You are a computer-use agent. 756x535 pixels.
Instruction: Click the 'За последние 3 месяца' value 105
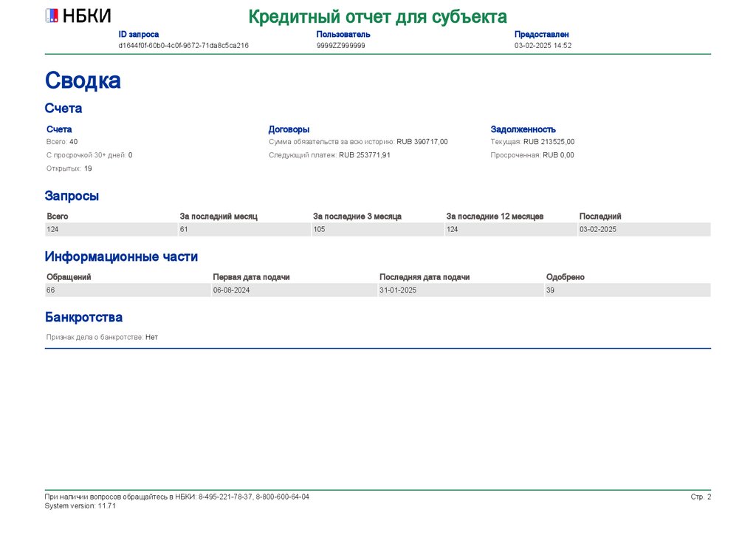[320, 230]
